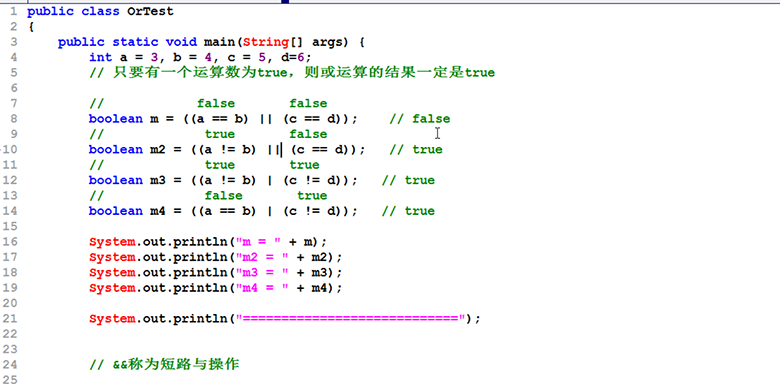This screenshot has height=385, width=780.
Task: Click the trailing "// true" comment on line 10
Action: 416,150
